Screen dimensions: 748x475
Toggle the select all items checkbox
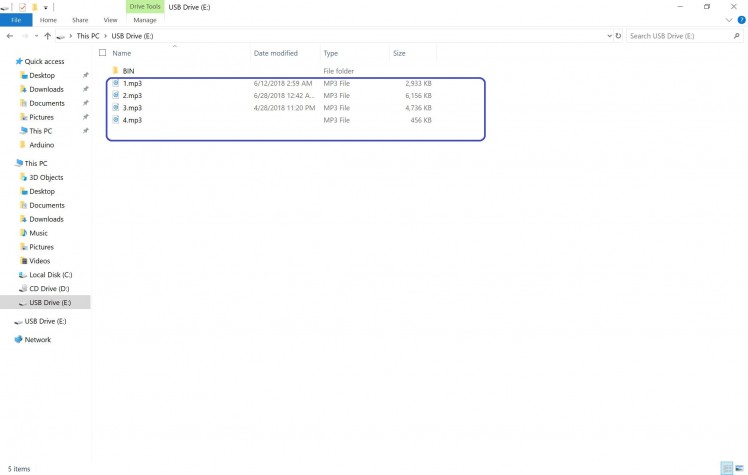(x=103, y=52)
